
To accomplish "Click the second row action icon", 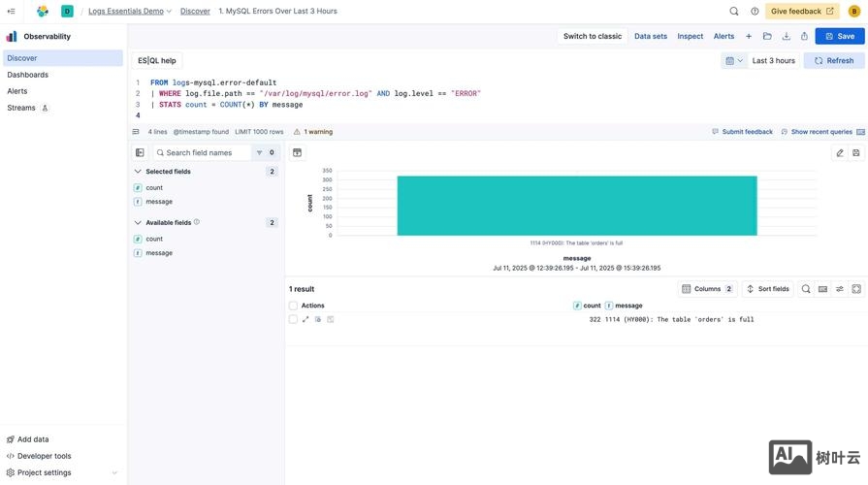I will pyautogui.click(x=318, y=319).
